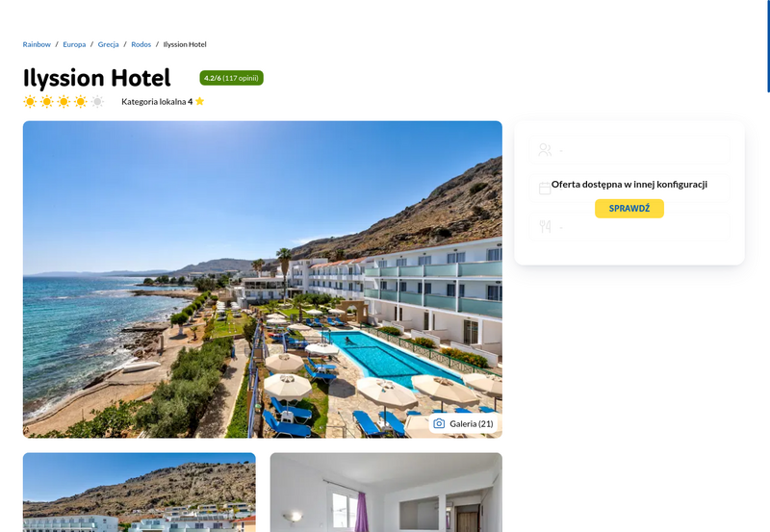
Task: Open the Grecja breadcrumb link
Action: click(108, 44)
